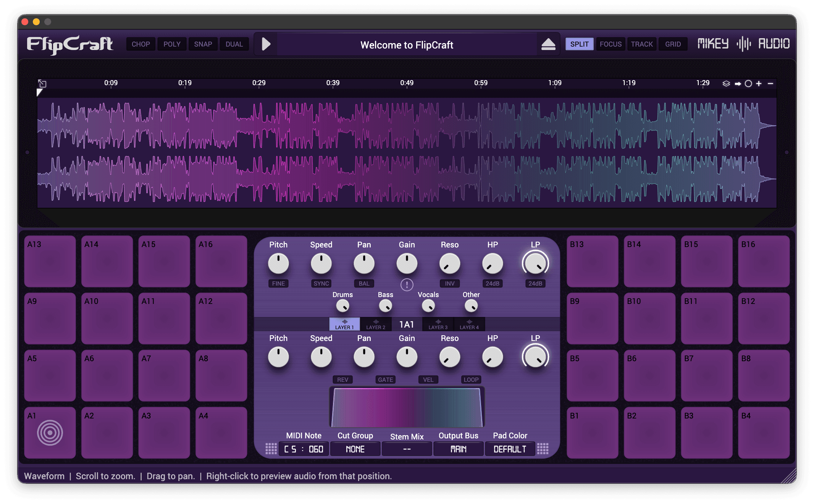Click the eject icon to load a sample
This screenshot has width=814, height=504.
click(x=548, y=44)
